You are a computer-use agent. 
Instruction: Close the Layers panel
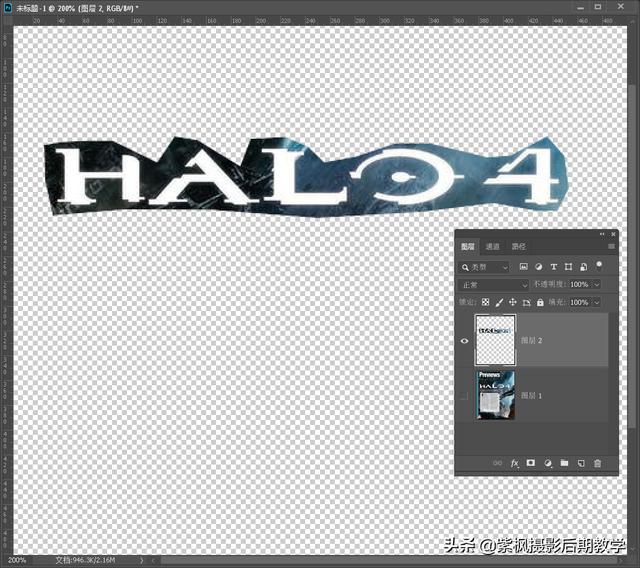pos(613,234)
